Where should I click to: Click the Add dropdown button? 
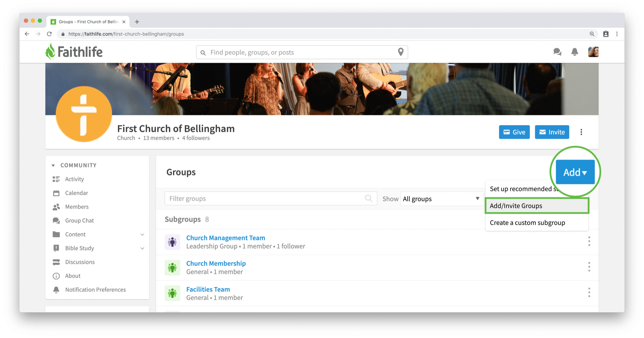(575, 172)
